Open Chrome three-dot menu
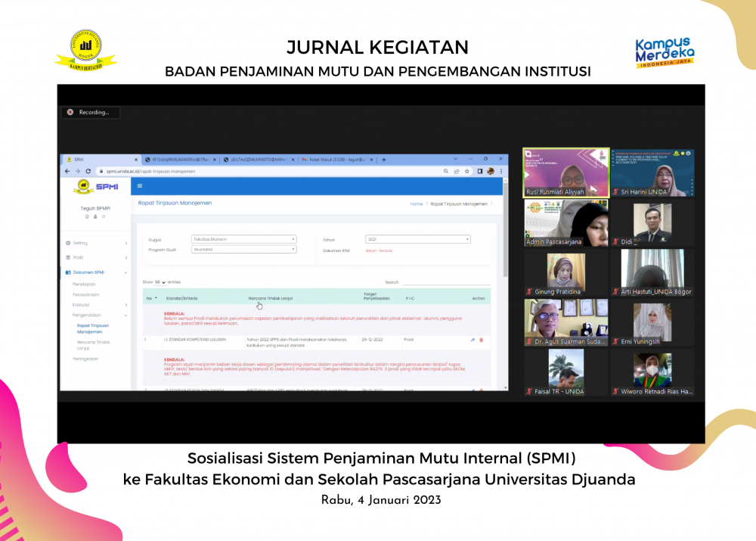 501,171
